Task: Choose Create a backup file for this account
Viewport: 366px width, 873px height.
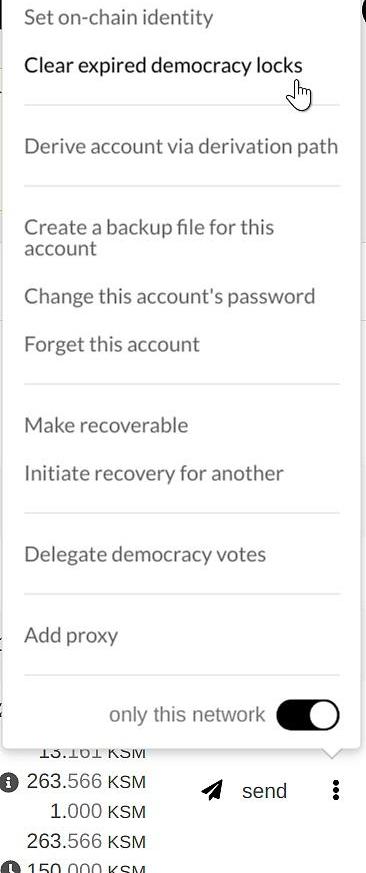Action: coord(149,238)
